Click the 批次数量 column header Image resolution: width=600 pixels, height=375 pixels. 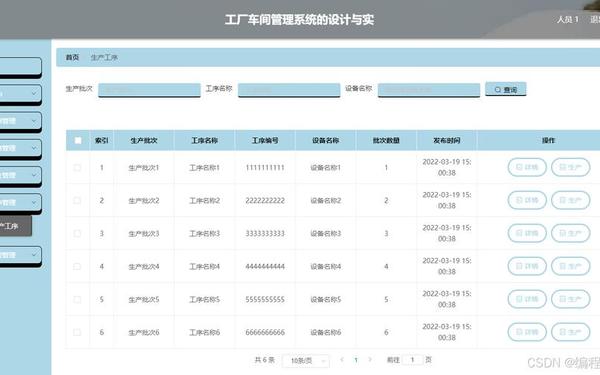coord(386,140)
